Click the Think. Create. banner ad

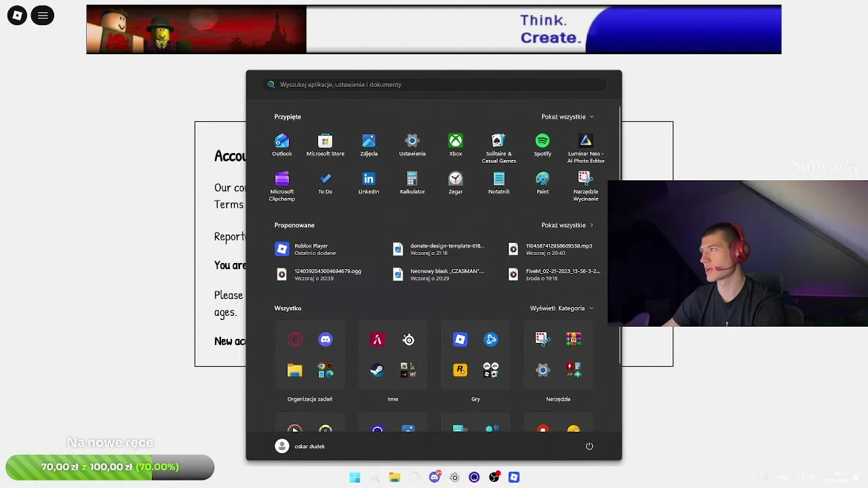pos(434,29)
